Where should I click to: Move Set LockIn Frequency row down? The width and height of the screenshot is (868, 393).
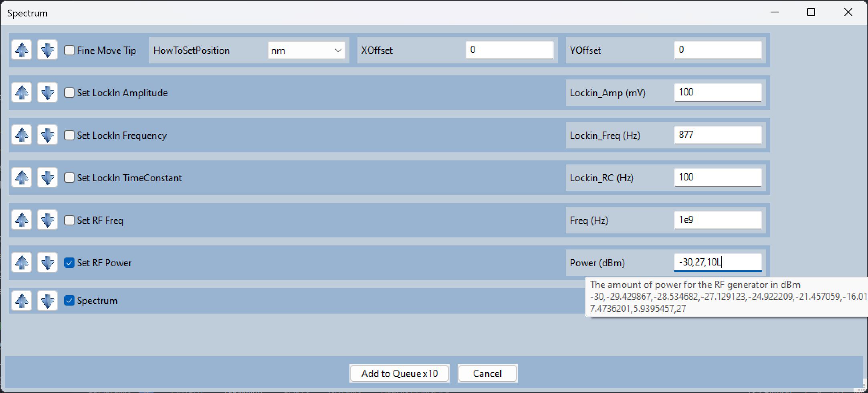pos(47,135)
